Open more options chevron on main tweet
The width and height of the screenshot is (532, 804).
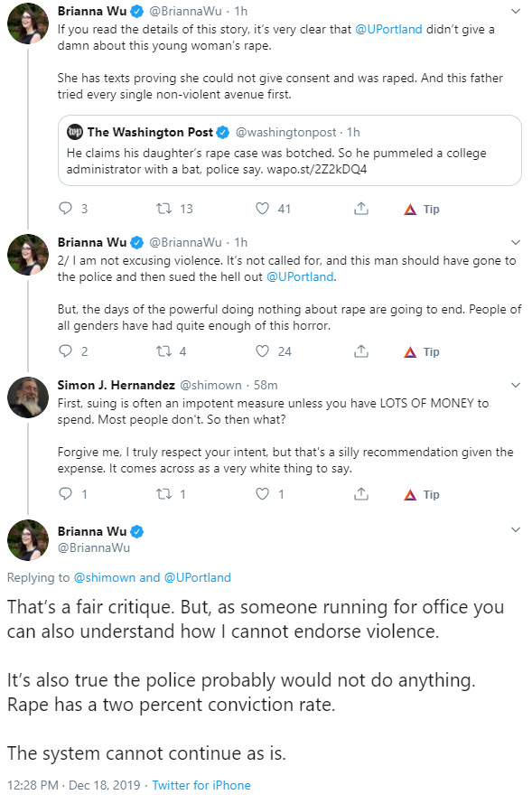coord(516,529)
